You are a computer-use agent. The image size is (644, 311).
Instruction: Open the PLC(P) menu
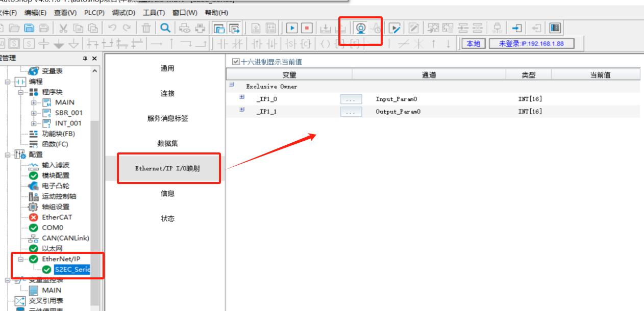point(94,12)
